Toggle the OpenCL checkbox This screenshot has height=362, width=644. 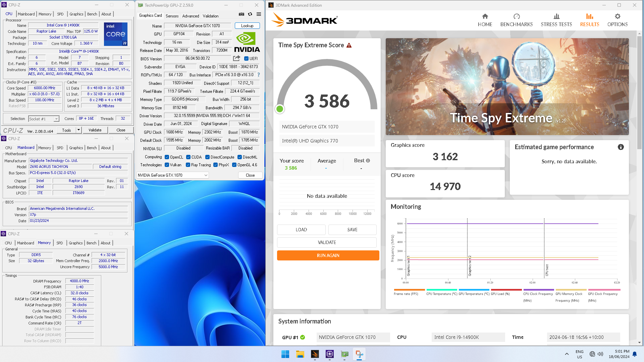tap(167, 157)
